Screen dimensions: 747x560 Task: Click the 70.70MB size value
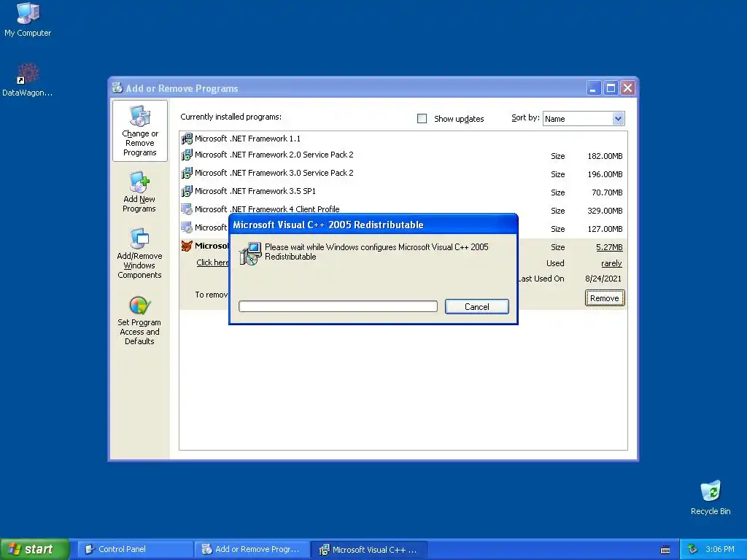(607, 192)
